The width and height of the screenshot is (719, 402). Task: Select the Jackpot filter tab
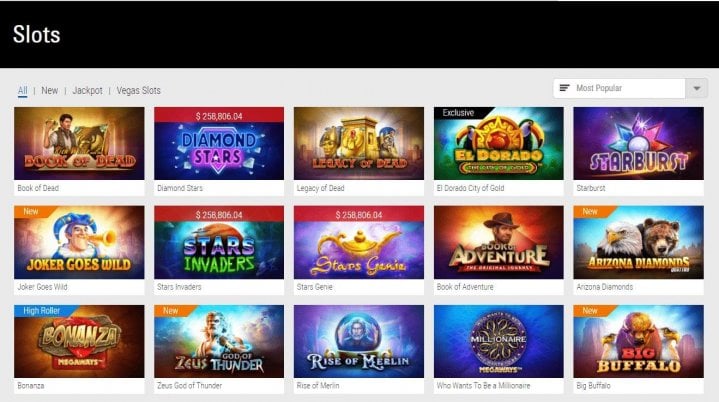tap(87, 90)
